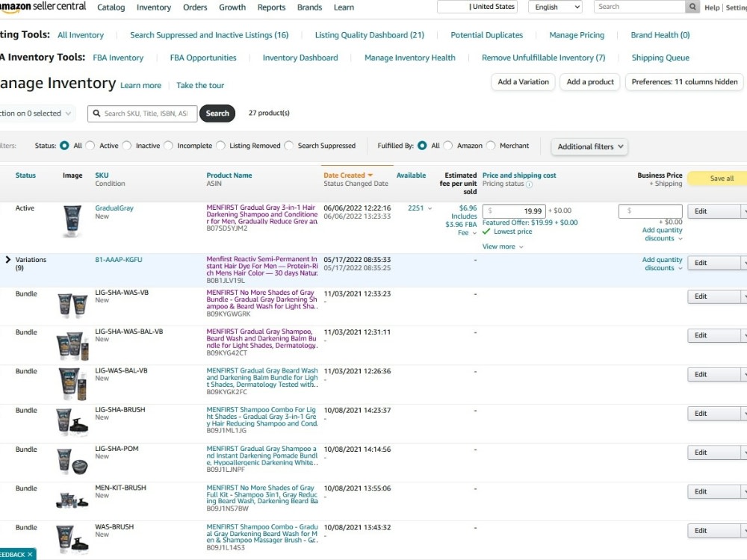The image size is (747, 560).
Task: Open the Catalog menu
Action: pos(111,7)
